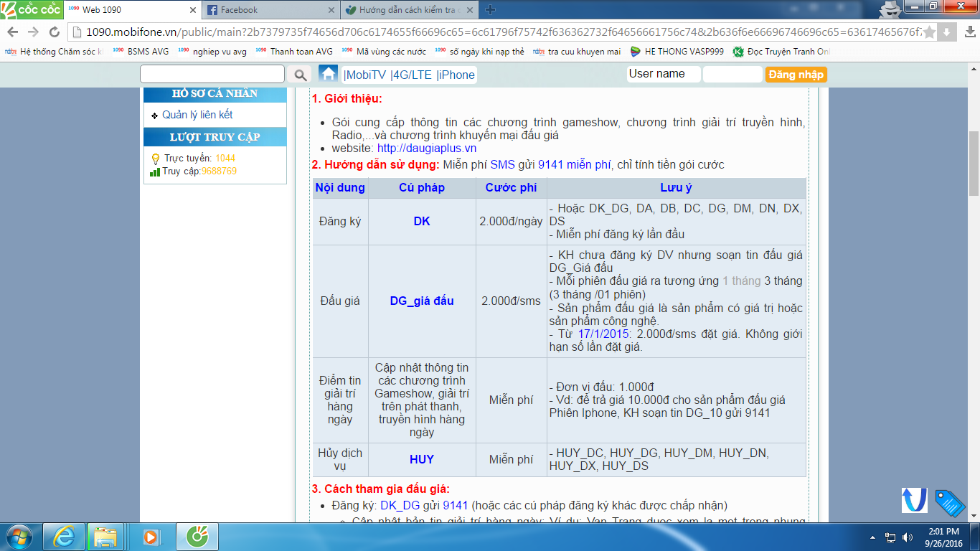The height and width of the screenshot is (551, 980).
Task: Click the Lưu ý column header
Action: [676, 188]
